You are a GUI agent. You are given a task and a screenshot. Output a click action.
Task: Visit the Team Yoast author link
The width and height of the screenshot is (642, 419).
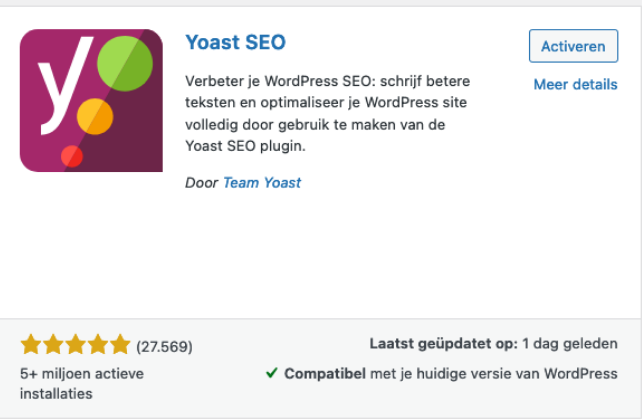point(262,183)
